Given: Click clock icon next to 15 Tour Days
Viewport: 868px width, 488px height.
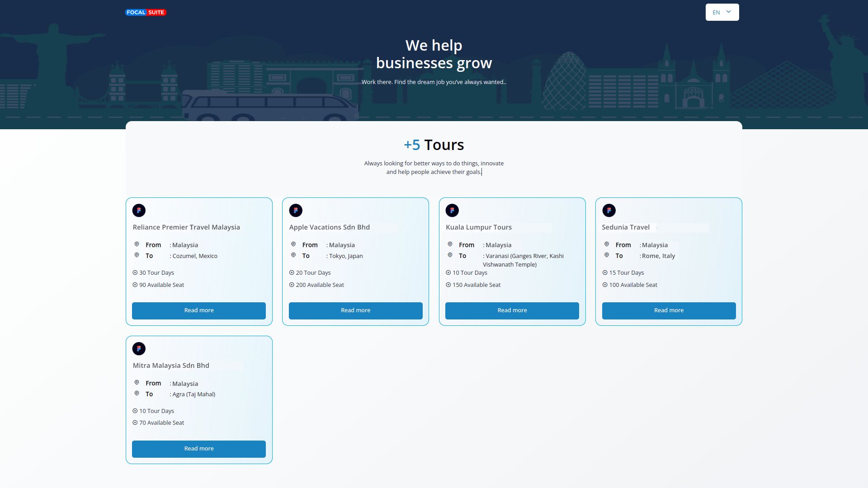Looking at the screenshot, I should 605,272.
